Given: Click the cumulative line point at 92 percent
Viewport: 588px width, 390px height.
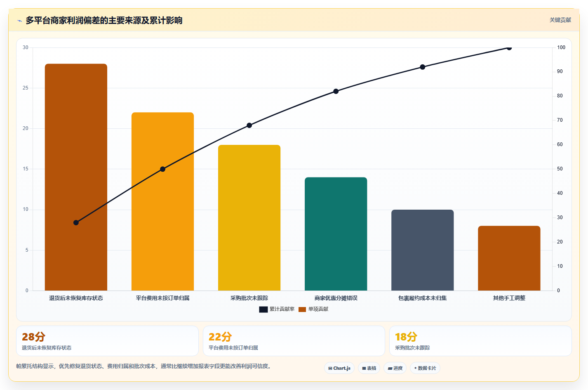Looking at the screenshot, I should pyautogui.click(x=422, y=67).
